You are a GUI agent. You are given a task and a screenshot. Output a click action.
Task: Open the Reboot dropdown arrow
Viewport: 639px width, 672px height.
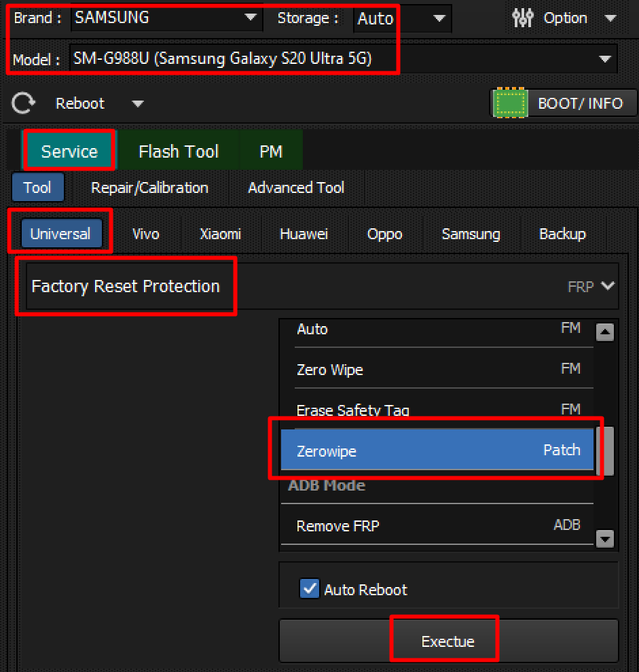pos(137,104)
